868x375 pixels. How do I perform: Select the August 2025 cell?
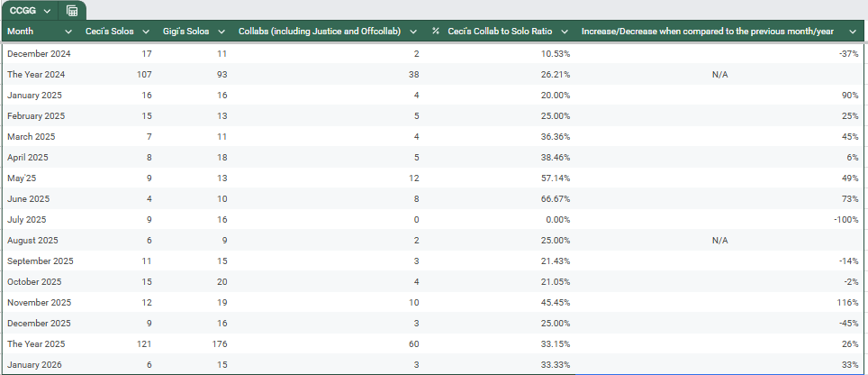coord(32,241)
